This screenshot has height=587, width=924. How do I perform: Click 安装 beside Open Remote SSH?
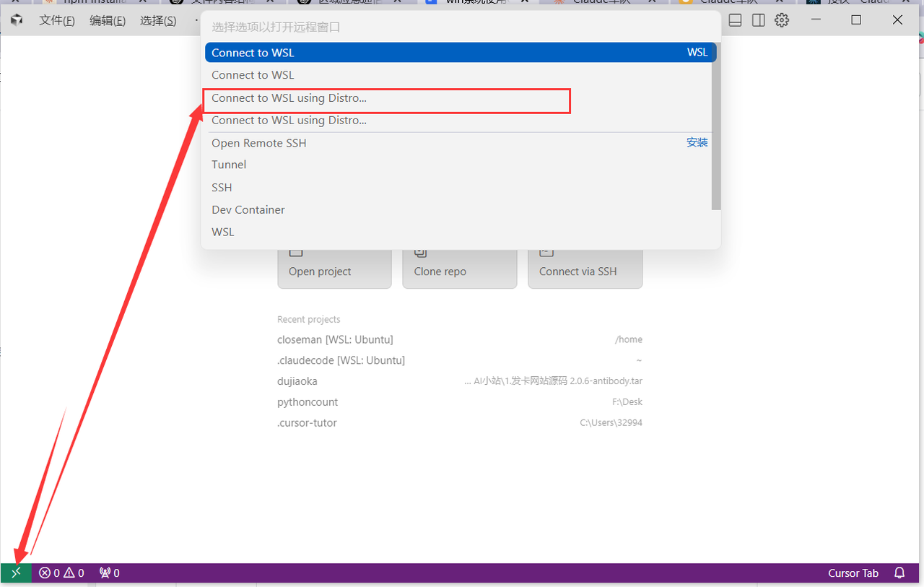coord(697,143)
